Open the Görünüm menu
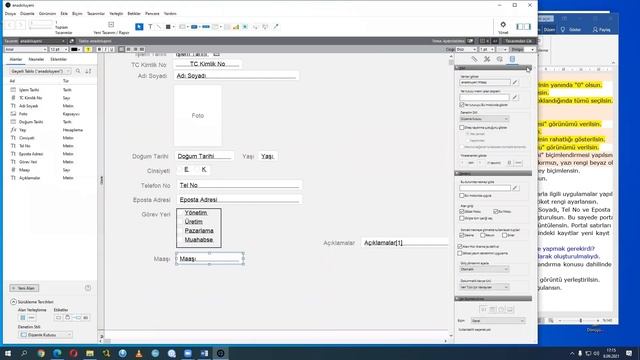Screen dimensions: 640x360 (x=47, y=13)
